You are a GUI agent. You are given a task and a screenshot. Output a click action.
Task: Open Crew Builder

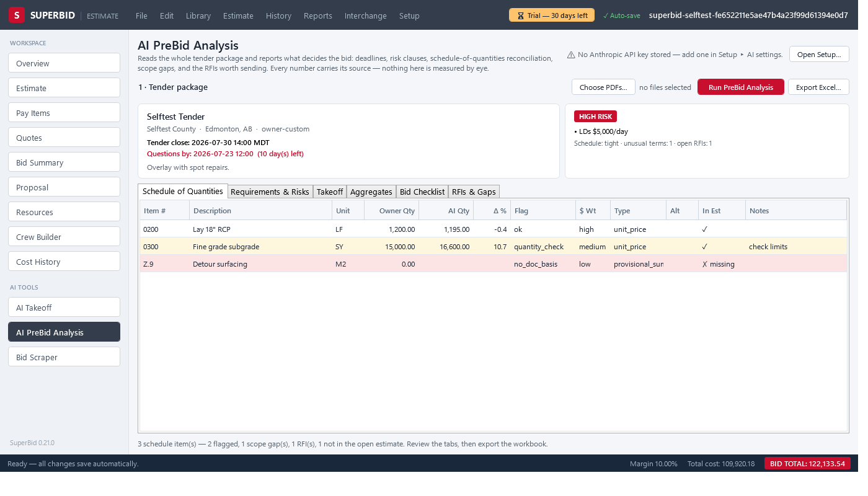64,237
